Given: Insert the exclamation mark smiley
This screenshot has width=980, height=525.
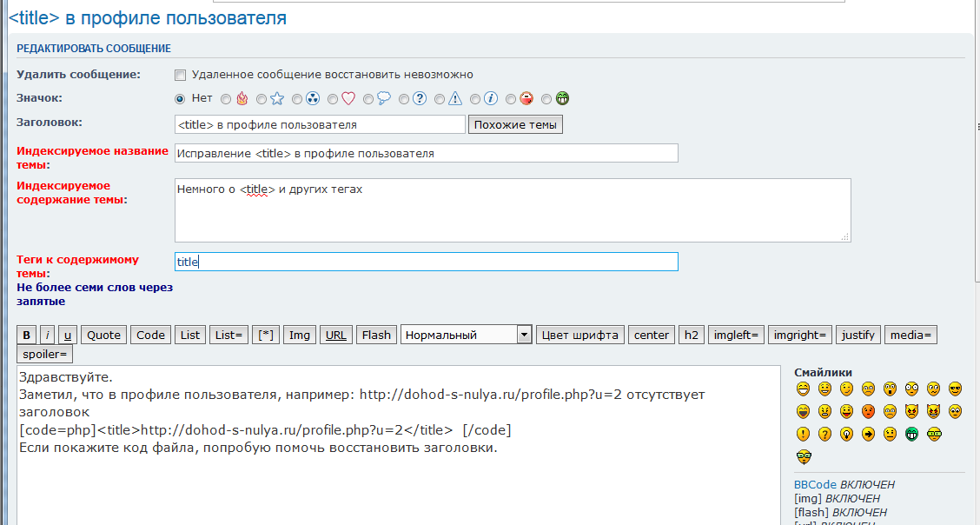Looking at the screenshot, I should [x=802, y=434].
